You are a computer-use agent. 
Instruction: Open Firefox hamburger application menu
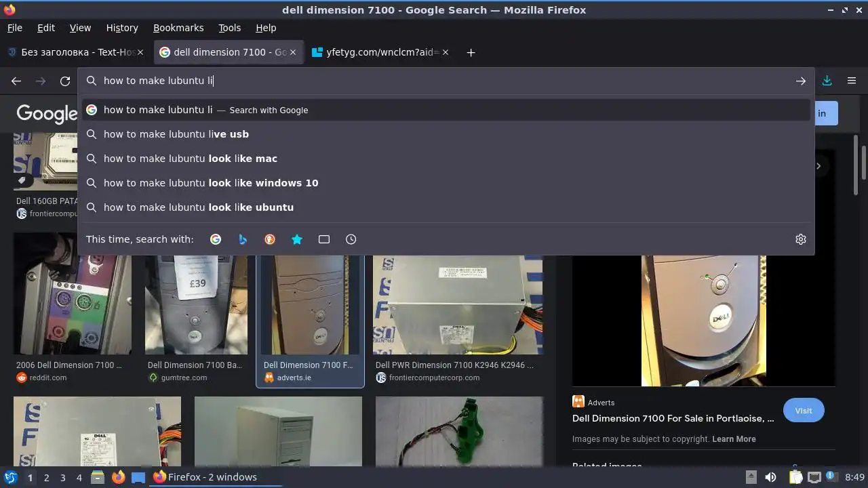852,81
